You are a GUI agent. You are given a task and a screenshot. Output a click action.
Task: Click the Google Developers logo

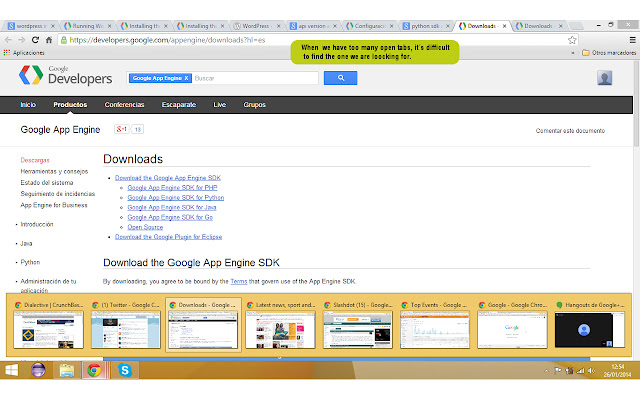coord(65,76)
